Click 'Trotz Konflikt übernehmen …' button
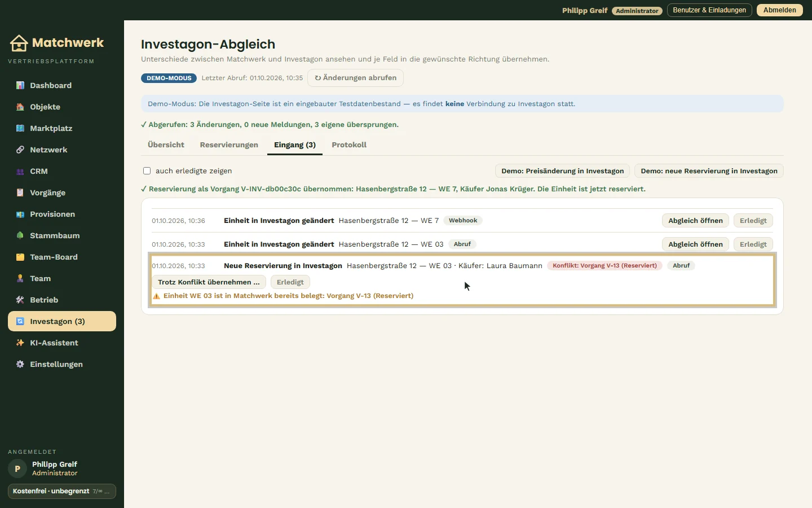Viewport: 812px width, 508px height. [x=209, y=282]
